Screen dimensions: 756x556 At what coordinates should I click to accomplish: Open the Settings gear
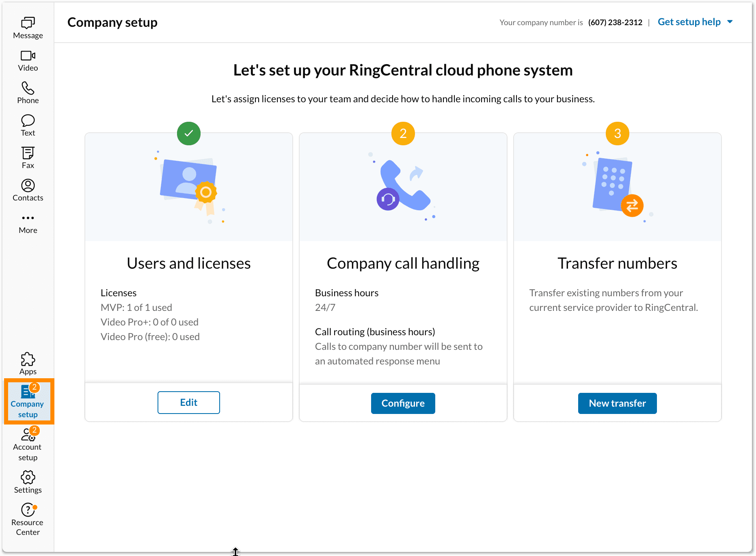click(28, 482)
